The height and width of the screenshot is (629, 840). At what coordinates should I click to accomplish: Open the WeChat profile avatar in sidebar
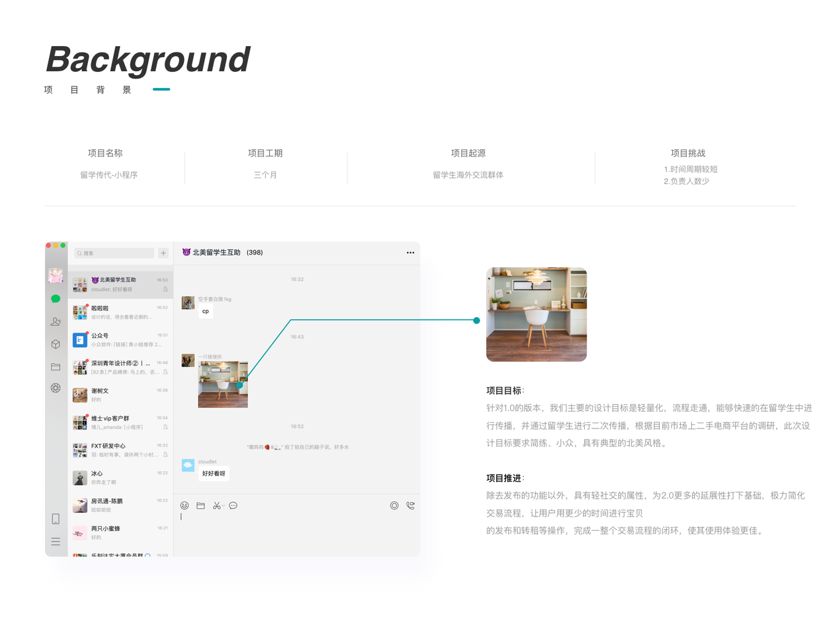[55, 275]
